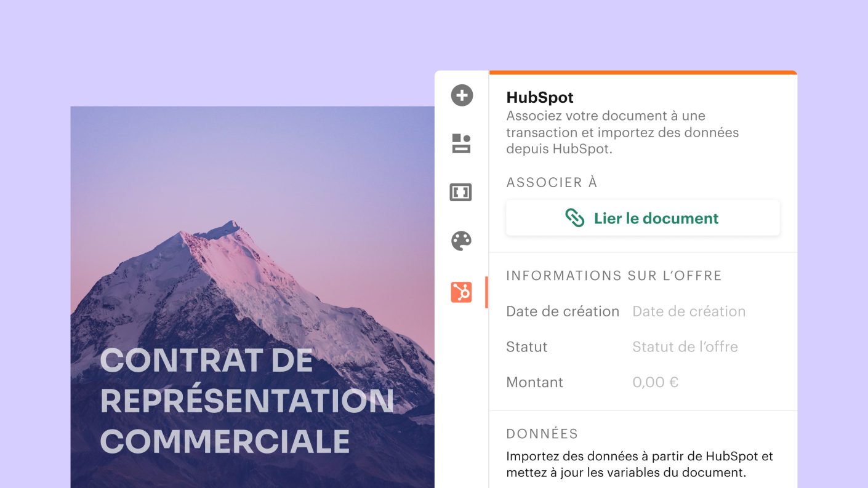The width and height of the screenshot is (868, 488).
Task: Open the content blocks icon in the sidebar
Action: click(461, 143)
